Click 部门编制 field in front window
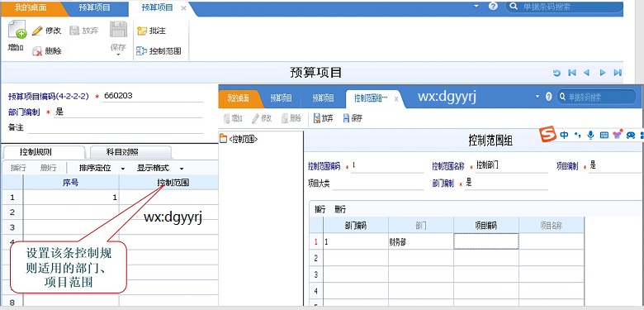Viewport: 644px width, 310px height. click(506, 184)
